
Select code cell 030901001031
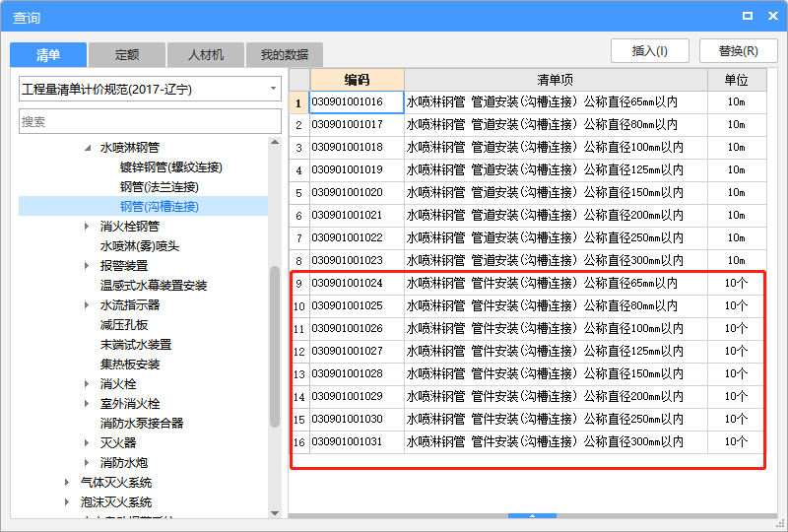[357, 441]
